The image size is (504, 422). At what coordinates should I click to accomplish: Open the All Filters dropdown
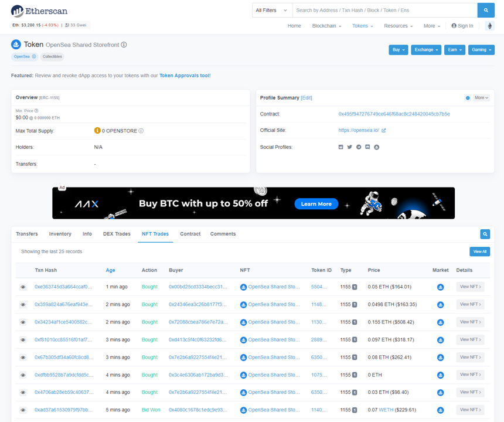point(272,11)
